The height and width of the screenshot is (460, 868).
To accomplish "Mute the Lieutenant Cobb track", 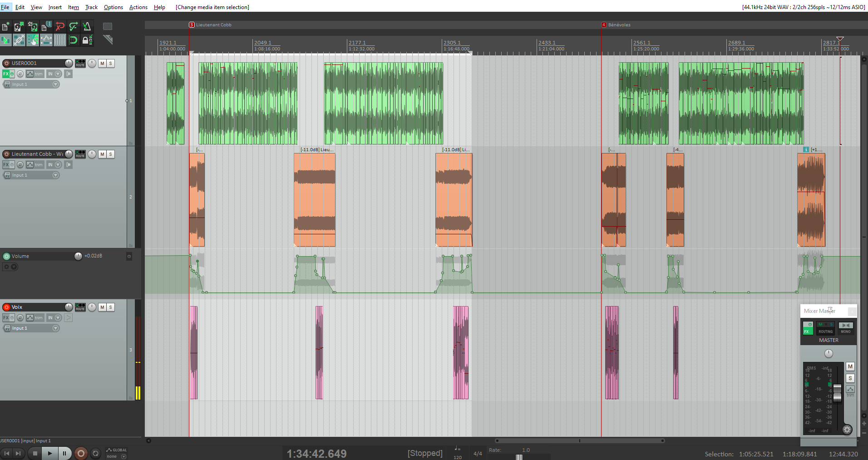I will pos(102,154).
